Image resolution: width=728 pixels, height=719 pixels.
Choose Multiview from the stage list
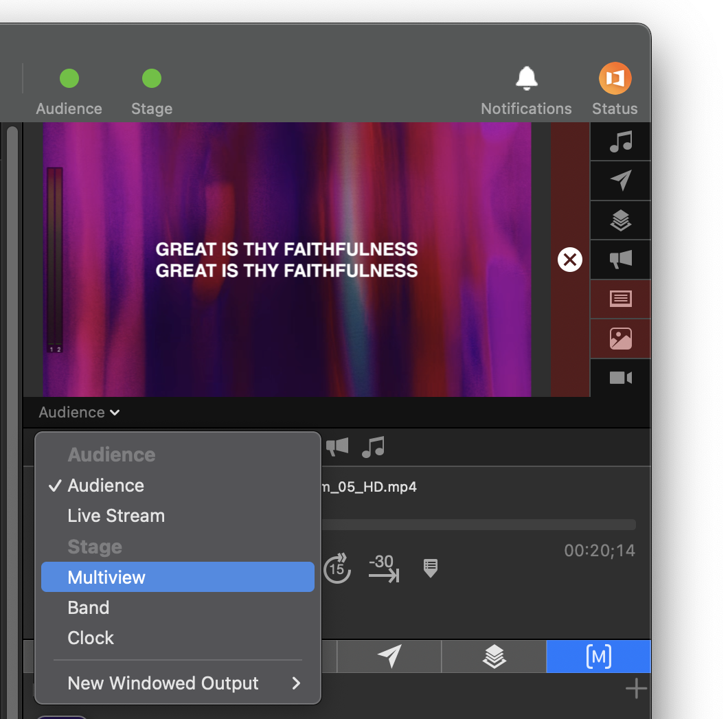(x=106, y=578)
